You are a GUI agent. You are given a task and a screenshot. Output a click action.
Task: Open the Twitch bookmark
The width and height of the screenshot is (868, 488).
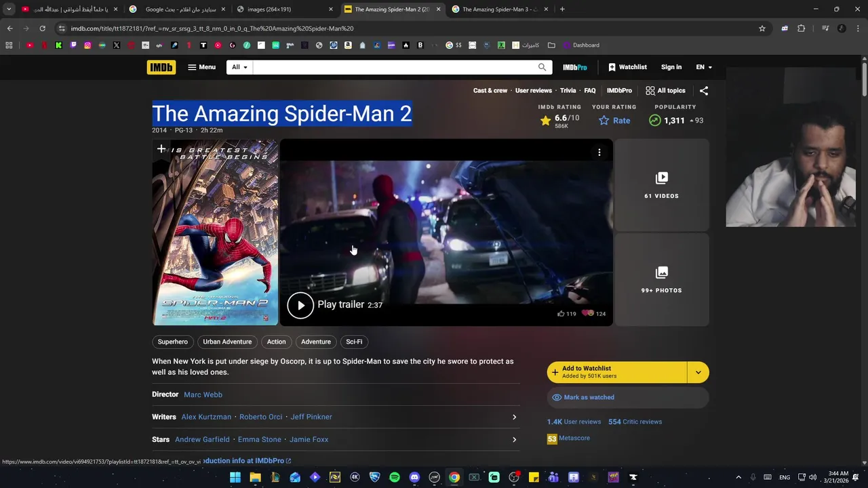[73, 45]
